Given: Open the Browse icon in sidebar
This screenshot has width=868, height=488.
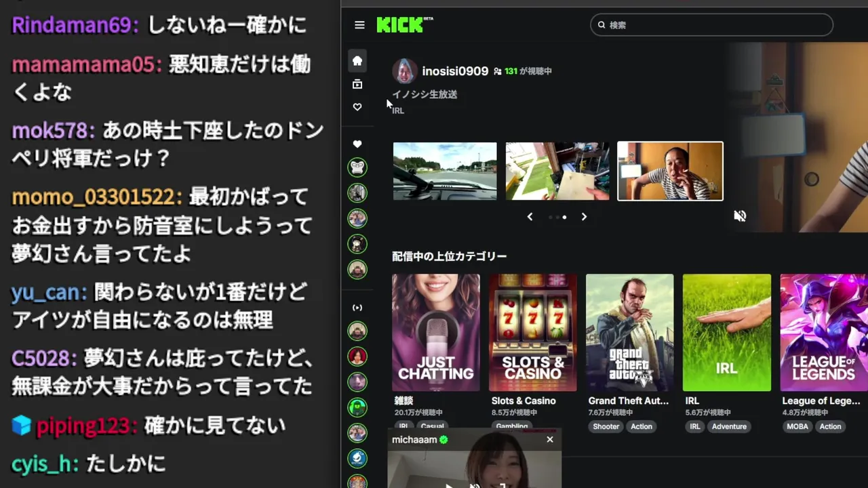Looking at the screenshot, I should point(357,84).
